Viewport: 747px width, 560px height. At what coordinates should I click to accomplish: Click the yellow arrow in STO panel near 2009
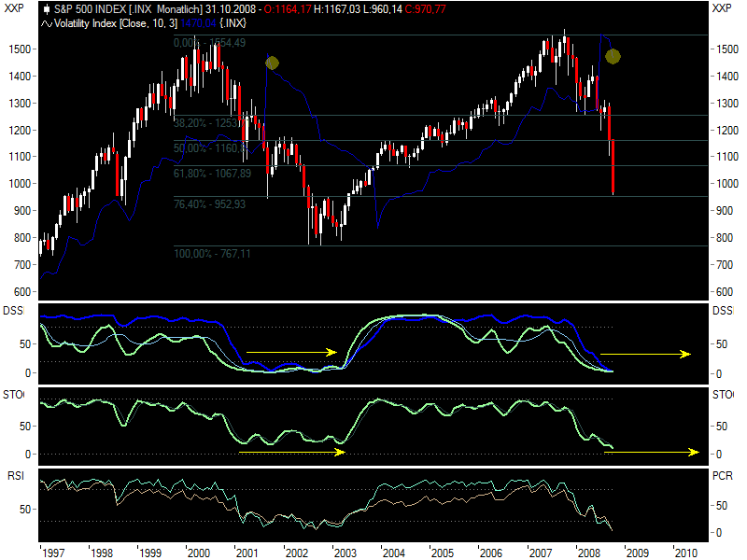click(651, 452)
